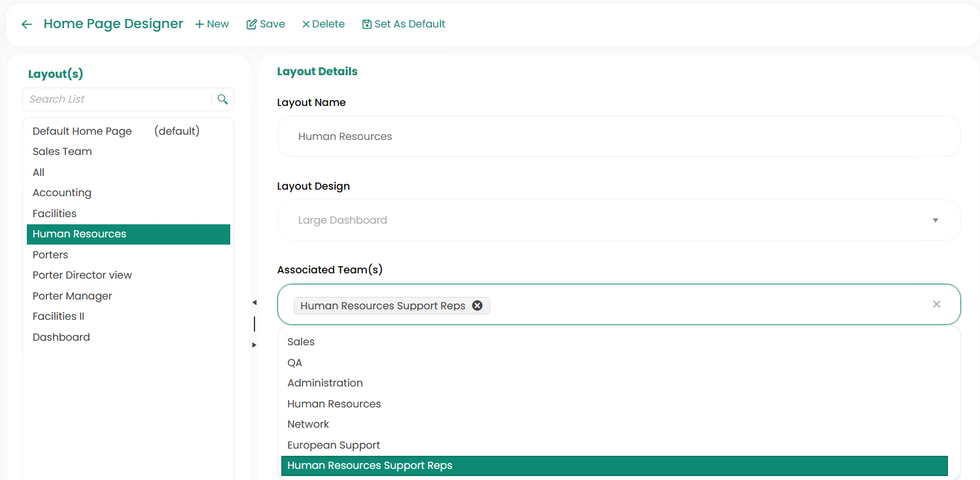This screenshot has width=980, height=480.
Task: Choose European Support team option
Action: (x=334, y=445)
